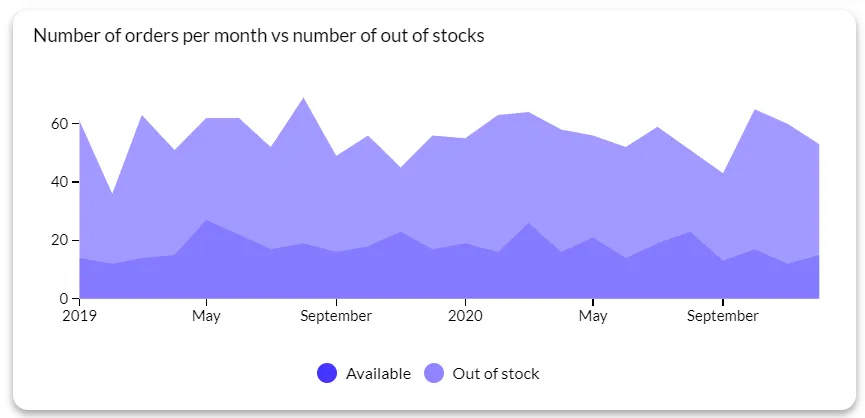The height and width of the screenshot is (418, 865).
Task: Toggle the Out of stock legend label
Action: point(496,373)
